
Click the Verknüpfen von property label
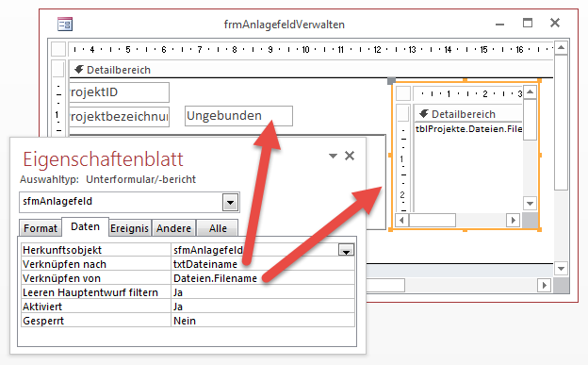(x=61, y=278)
